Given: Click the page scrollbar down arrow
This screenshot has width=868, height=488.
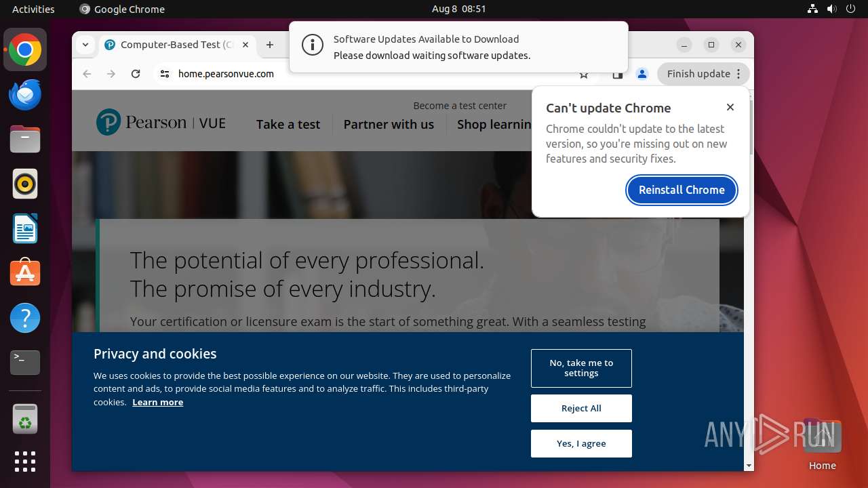Looking at the screenshot, I should click(749, 466).
